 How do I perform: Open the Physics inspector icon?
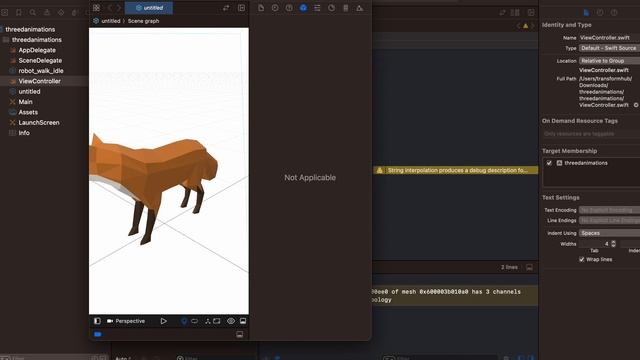point(346,8)
